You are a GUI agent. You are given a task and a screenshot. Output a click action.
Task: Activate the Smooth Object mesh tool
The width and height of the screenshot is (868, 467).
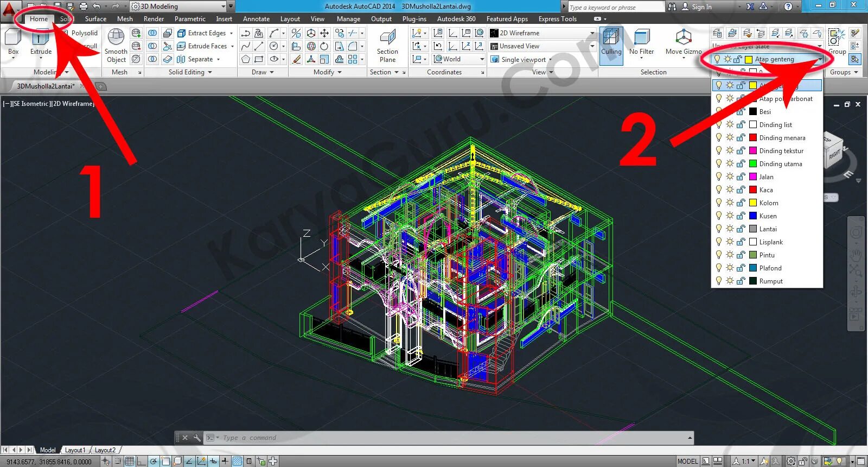[x=116, y=46]
